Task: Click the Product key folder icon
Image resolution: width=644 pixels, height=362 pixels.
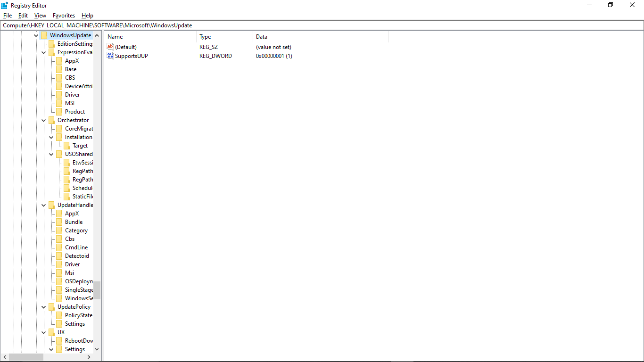Action: tap(59, 112)
